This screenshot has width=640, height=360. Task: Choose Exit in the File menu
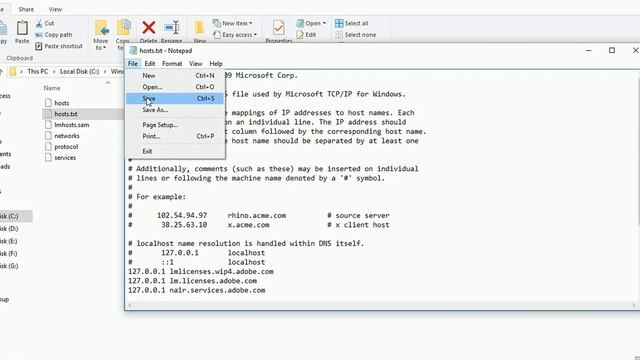point(175,151)
